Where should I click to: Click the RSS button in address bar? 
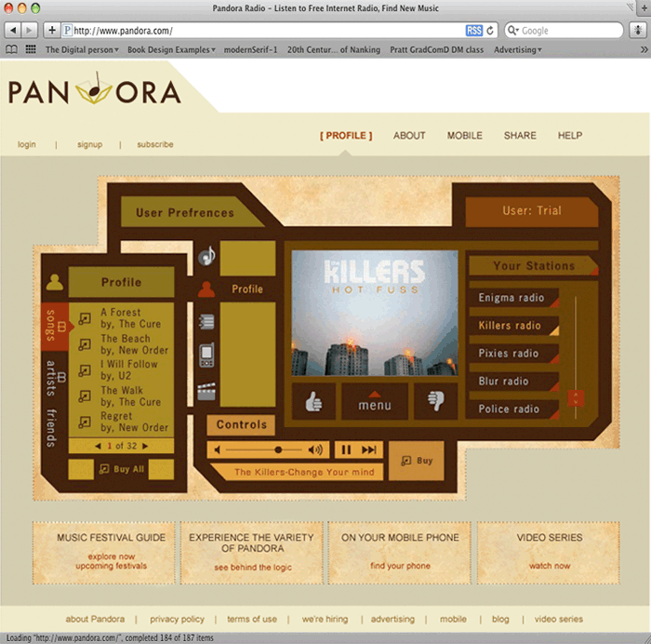pyautogui.click(x=473, y=31)
